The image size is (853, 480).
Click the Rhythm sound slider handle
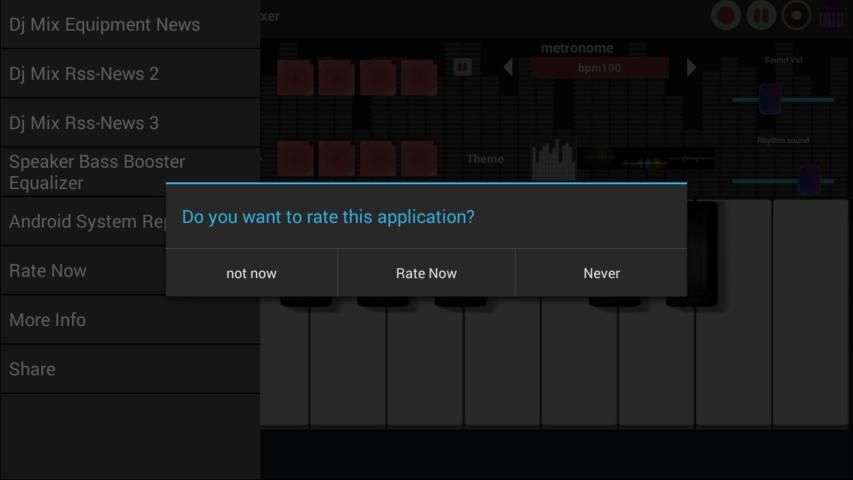(809, 180)
